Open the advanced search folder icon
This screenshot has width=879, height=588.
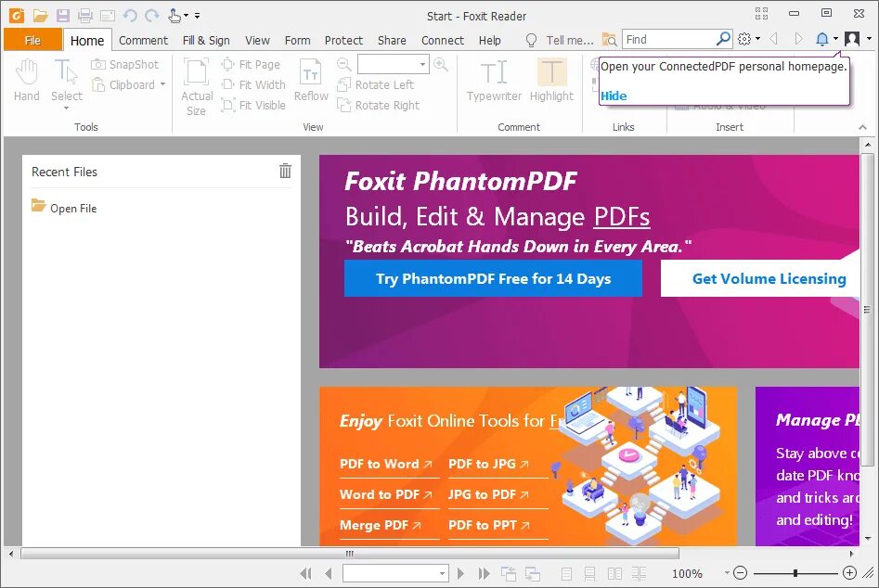[609, 39]
